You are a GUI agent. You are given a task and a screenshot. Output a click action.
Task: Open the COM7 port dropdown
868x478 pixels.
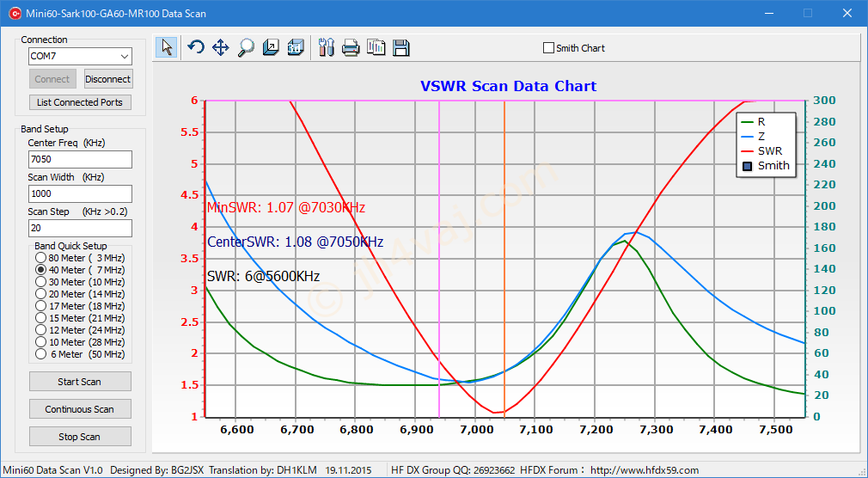pyautogui.click(x=125, y=56)
